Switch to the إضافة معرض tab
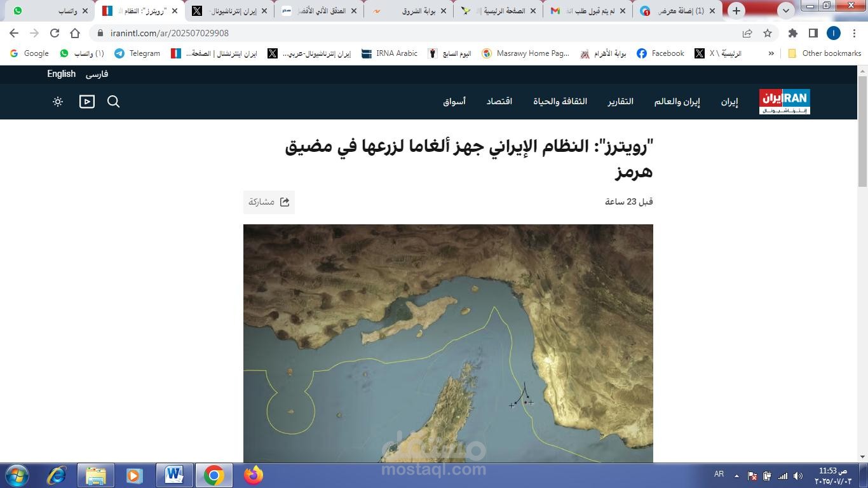 point(677,11)
